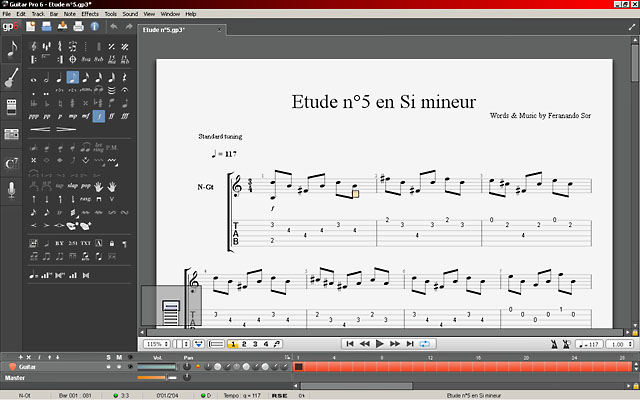The width and height of the screenshot is (640, 400).
Task: Toggle Mute on Guitar track
Action: point(119,367)
